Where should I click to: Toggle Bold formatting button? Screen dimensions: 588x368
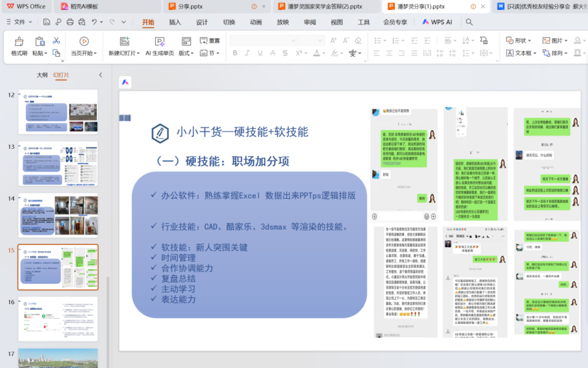click(x=235, y=53)
